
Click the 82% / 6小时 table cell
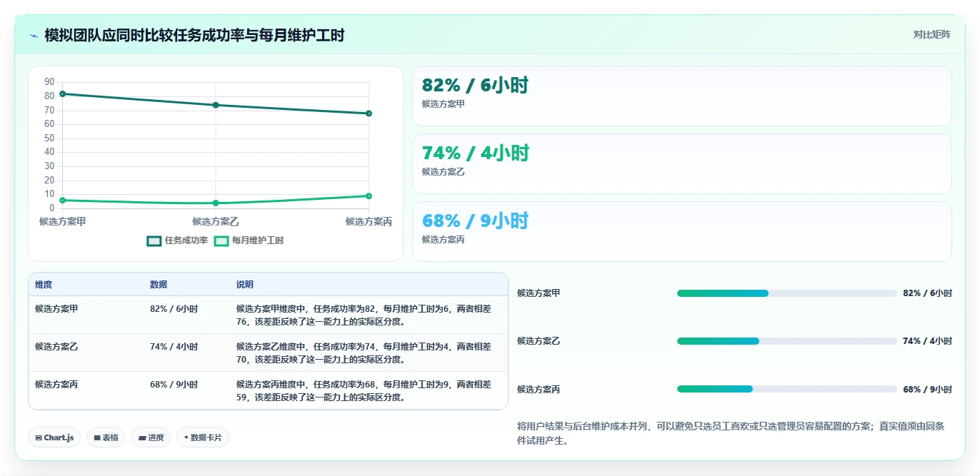[x=174, y=309]
